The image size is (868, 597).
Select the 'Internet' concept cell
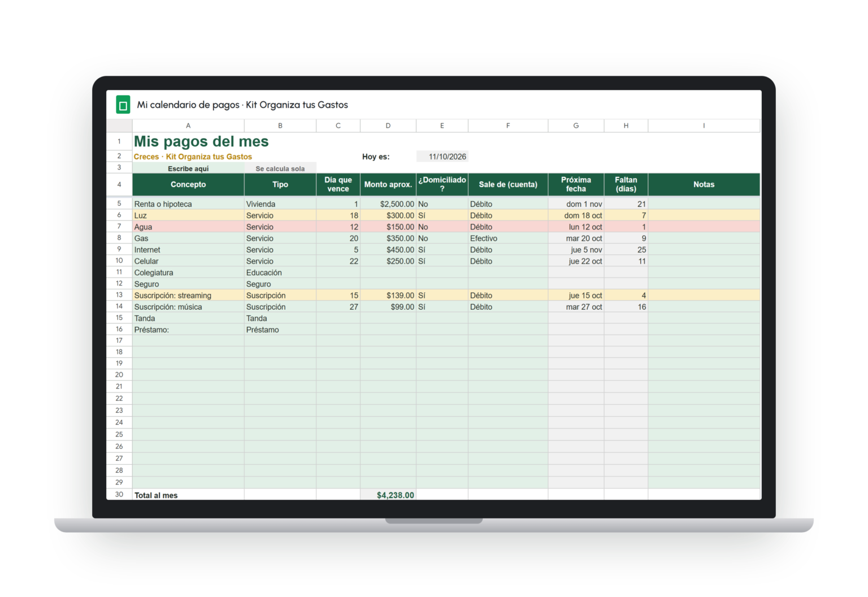click(188, 250)
